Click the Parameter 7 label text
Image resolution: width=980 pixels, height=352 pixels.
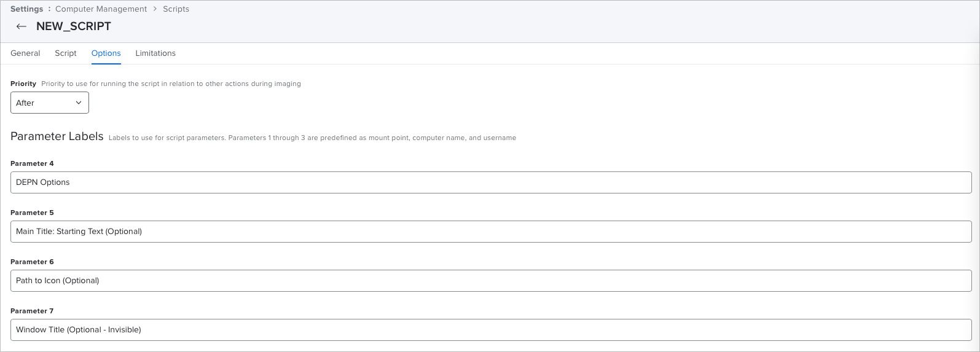(x=32, y=311)
